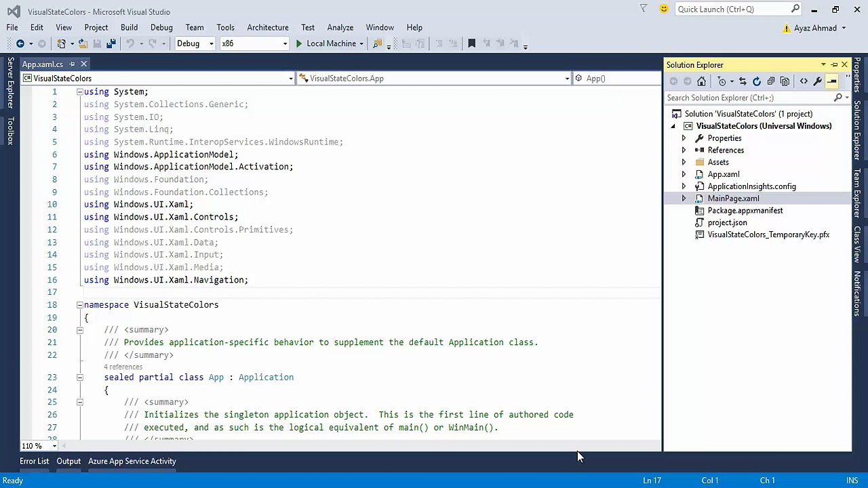The image size is (868, 488).
Task: Click Pending Changes Filter clock icon
Action: pyautogui.click(x=722, y=81)
